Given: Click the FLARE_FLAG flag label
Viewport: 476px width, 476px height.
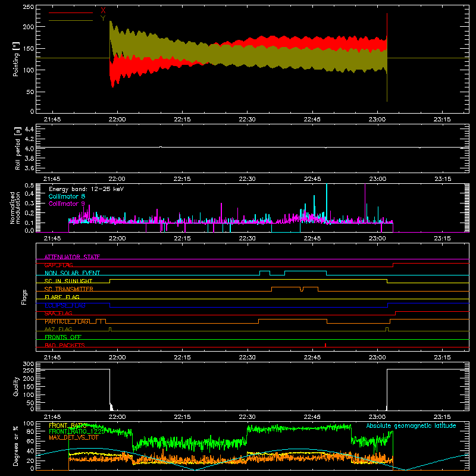Looking at the screenshot, I should (x=62, y=297).
